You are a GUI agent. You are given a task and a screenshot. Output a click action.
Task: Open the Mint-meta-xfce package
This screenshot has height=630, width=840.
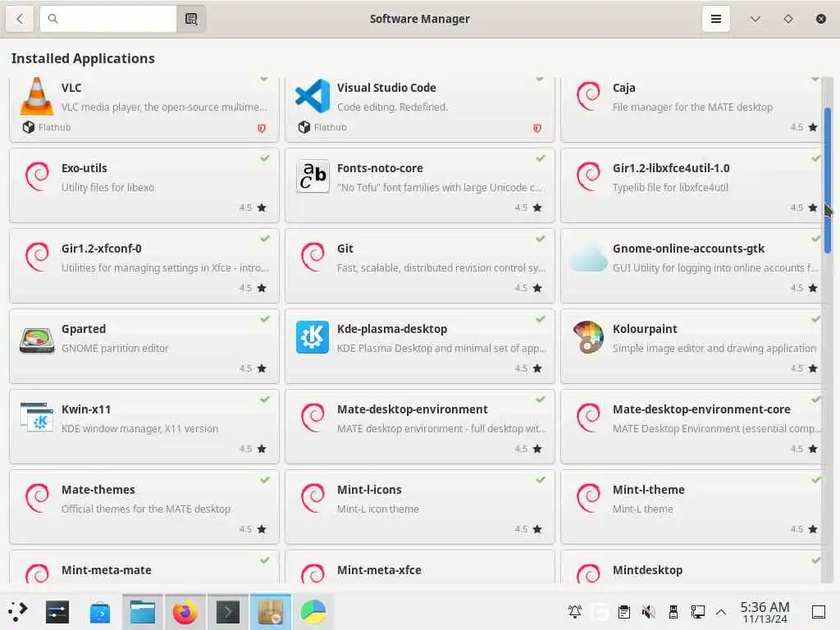pos(419,568)
